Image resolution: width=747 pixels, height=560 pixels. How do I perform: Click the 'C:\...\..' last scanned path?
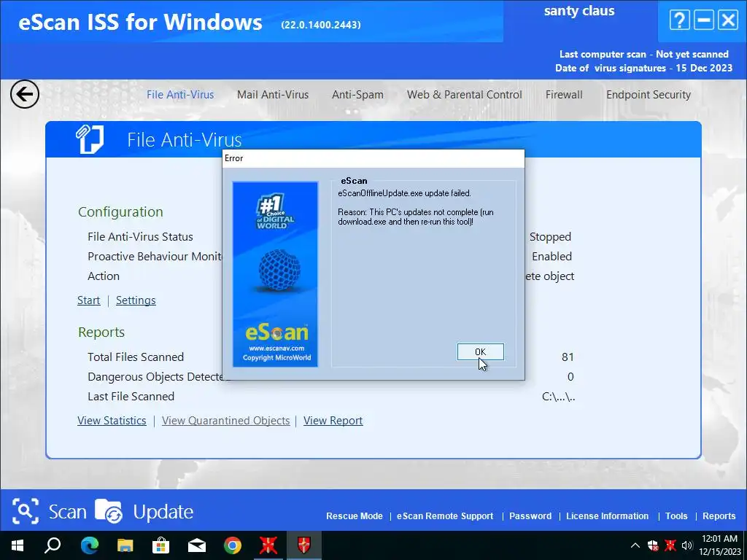(558, 397)
